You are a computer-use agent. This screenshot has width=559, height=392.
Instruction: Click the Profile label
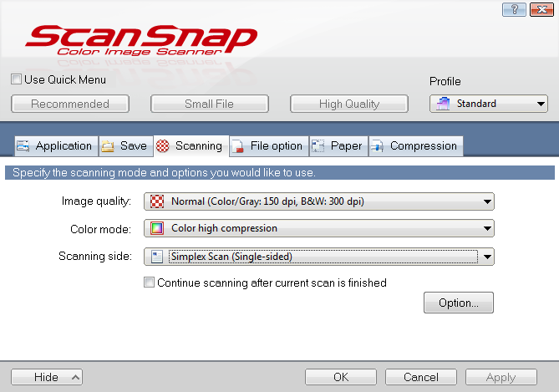445,81
